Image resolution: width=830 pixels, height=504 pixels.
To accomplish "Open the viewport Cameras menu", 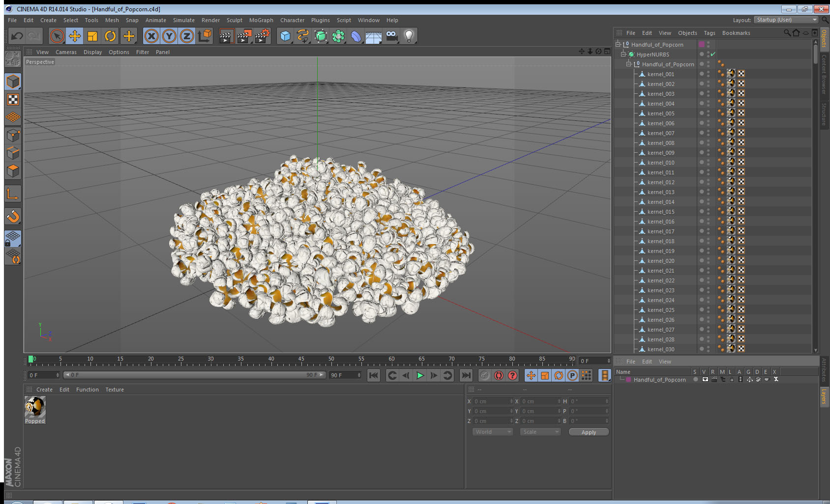I will click(66, 52).
